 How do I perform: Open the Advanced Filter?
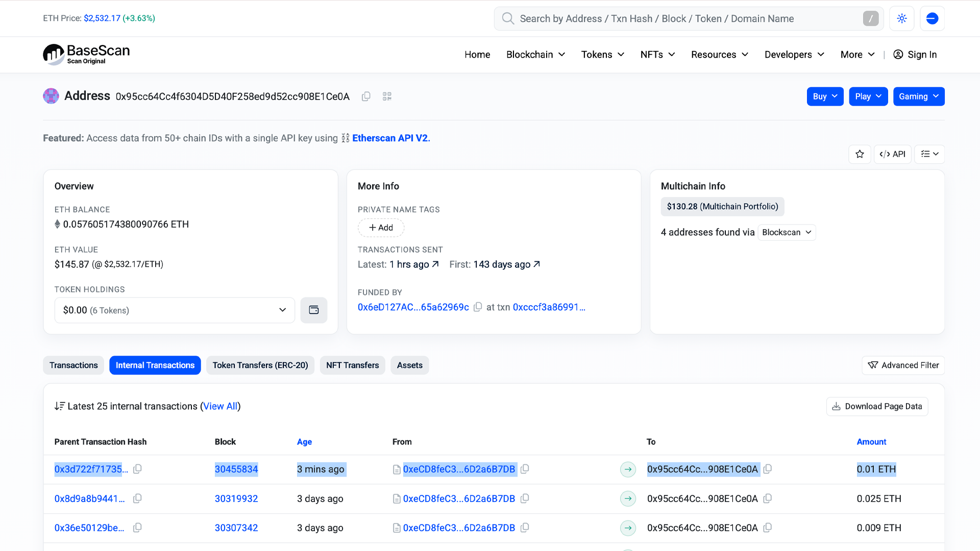tap(903, 365)
